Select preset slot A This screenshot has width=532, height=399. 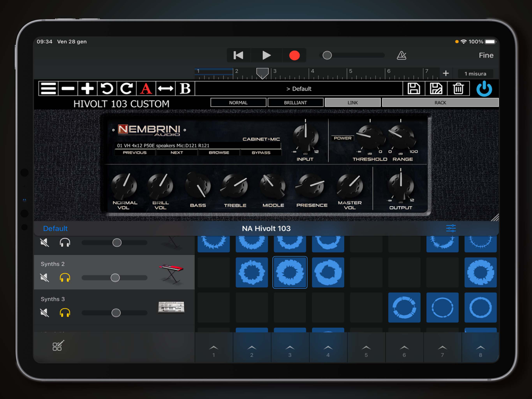click(x=146, y=88)
